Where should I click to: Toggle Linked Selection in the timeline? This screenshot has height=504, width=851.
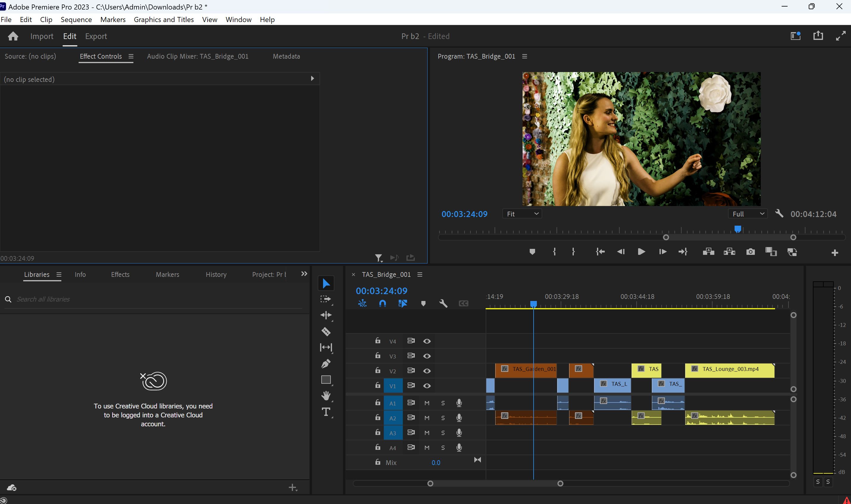coord(403,303)
